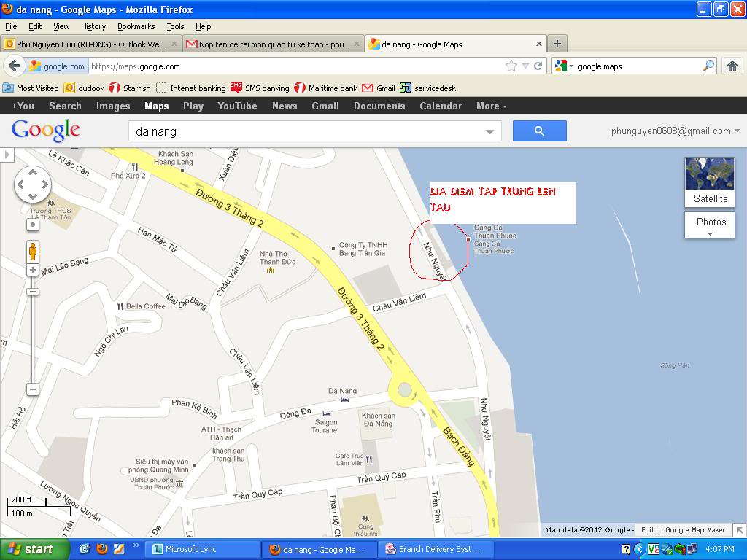
Task: Click the zoom slider handle on the map
Action: coord(32,292)
